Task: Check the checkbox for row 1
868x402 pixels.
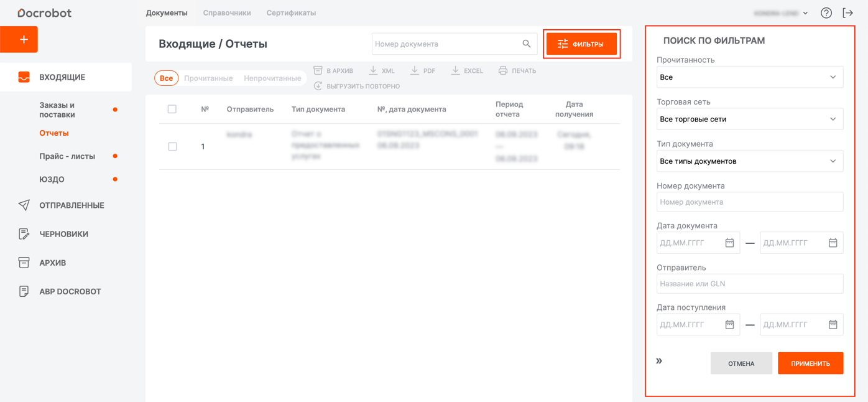Action: [x=173, y=147]
